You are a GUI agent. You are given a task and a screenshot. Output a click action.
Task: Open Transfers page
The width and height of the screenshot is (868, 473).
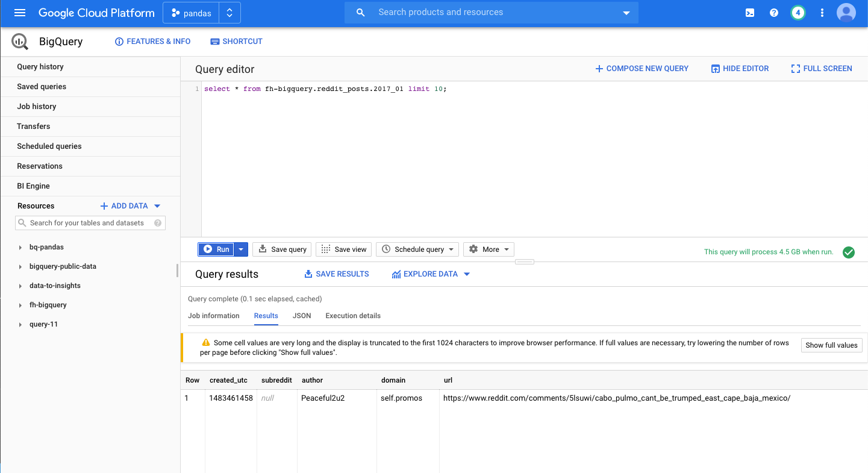point(90,127)
